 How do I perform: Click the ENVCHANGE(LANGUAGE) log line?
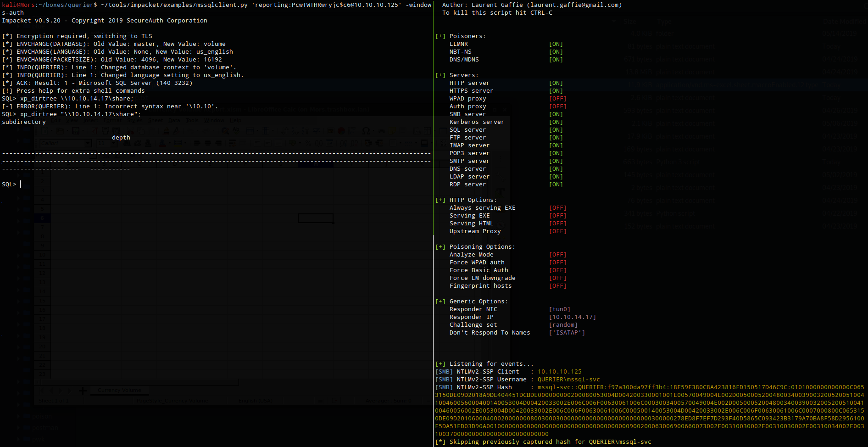pos(117,52)
